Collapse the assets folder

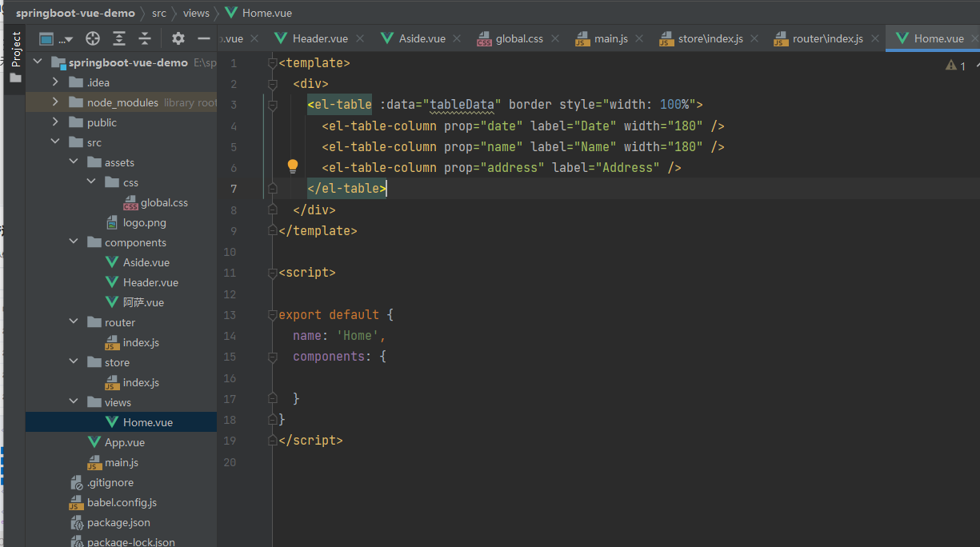point(73,162)
